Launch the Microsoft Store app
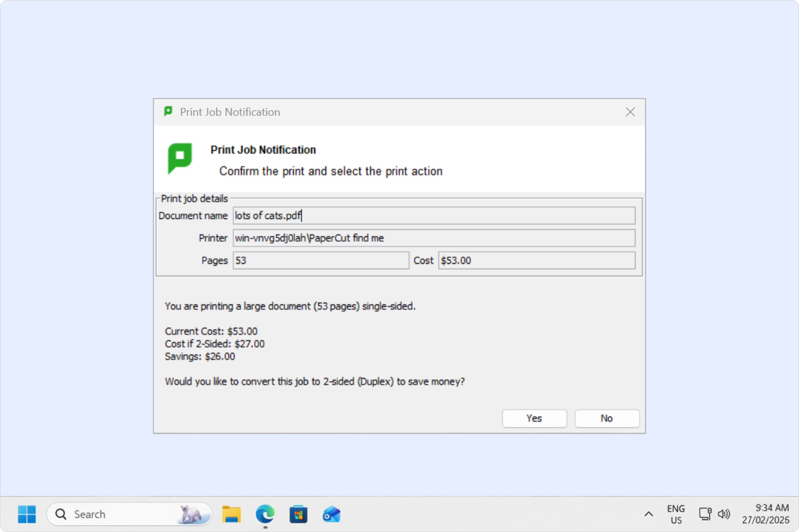 [299, 514]
